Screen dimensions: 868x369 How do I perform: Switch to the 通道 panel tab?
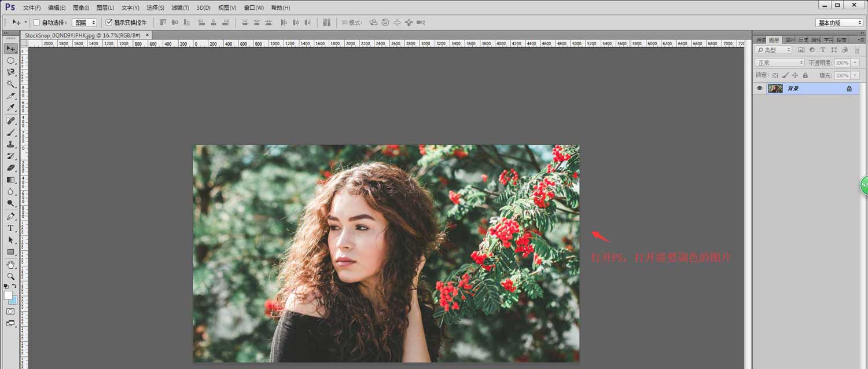761,40
